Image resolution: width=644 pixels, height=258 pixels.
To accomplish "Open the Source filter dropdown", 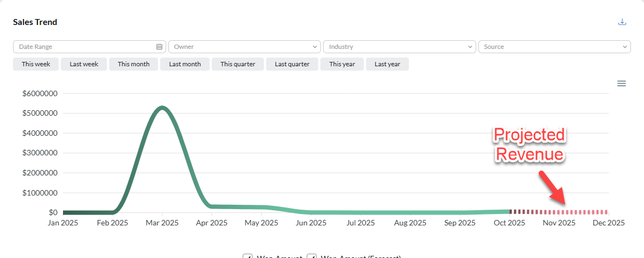I will (554, 47).
